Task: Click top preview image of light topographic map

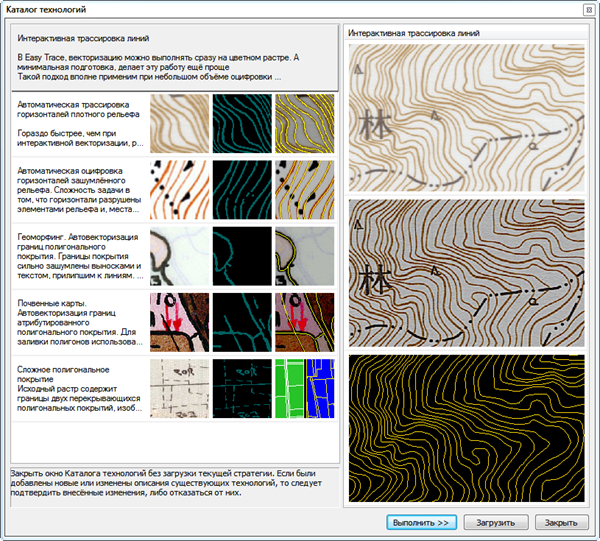Action: [465, 118]
